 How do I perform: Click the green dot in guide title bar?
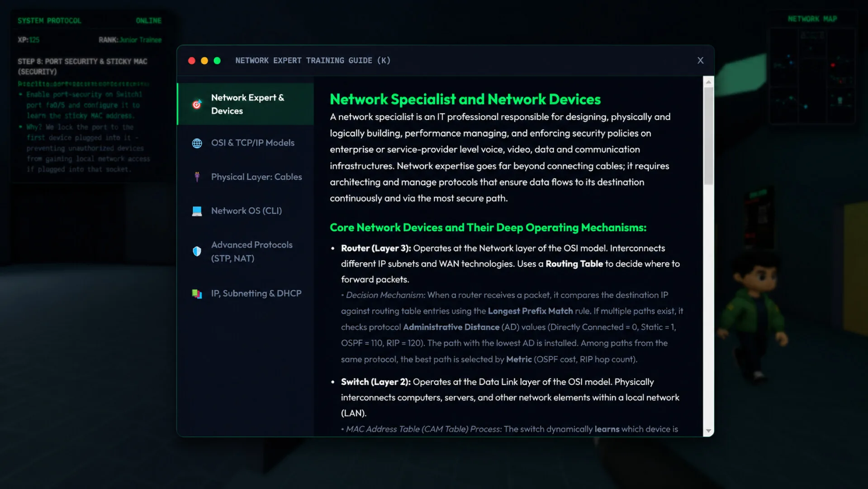(217, 61)
